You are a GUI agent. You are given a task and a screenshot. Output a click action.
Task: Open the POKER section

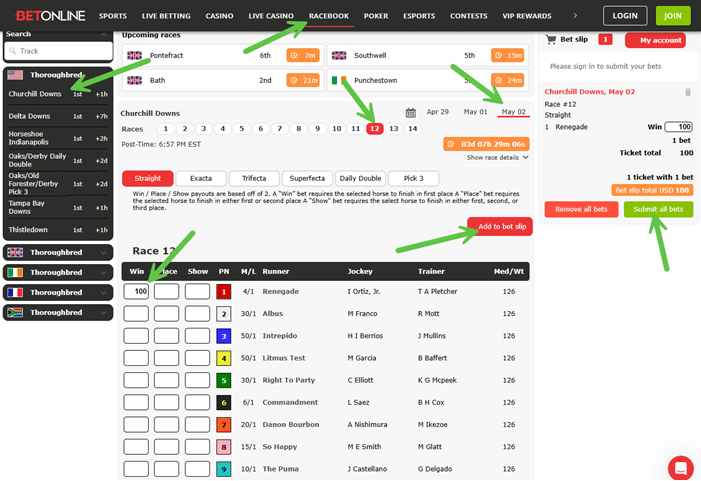(x=376, y=16)
